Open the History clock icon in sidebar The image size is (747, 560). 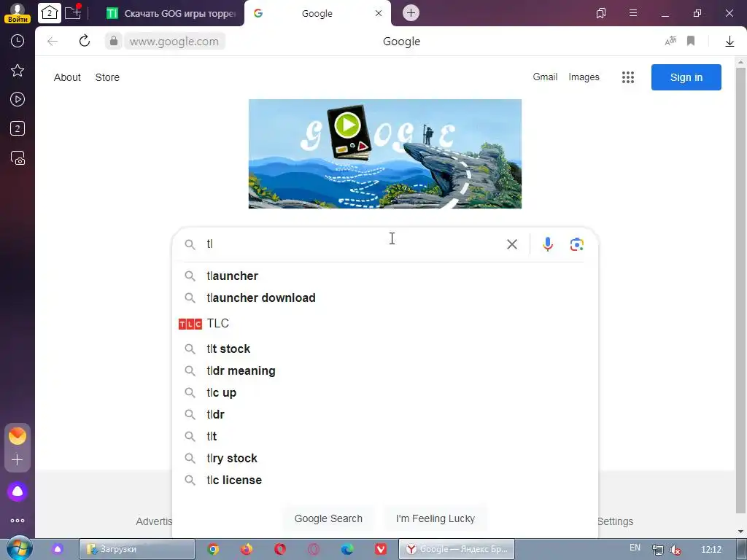coord(18,41)
